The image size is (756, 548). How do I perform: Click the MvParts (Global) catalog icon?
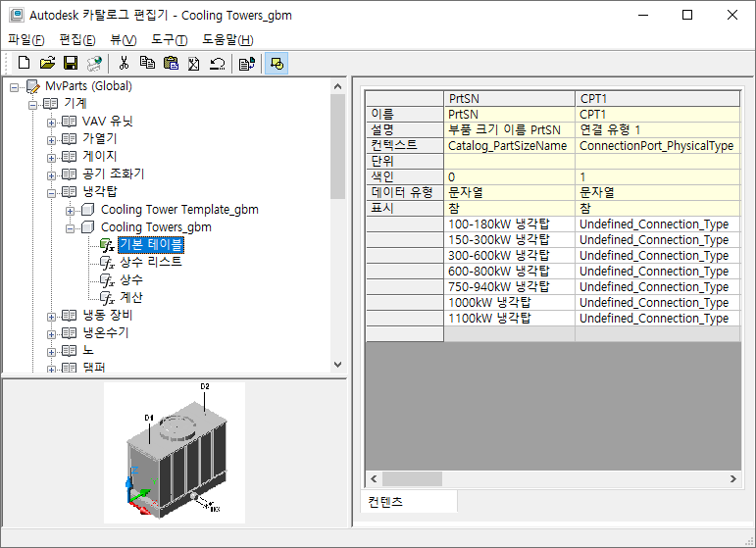pos(32,86)
